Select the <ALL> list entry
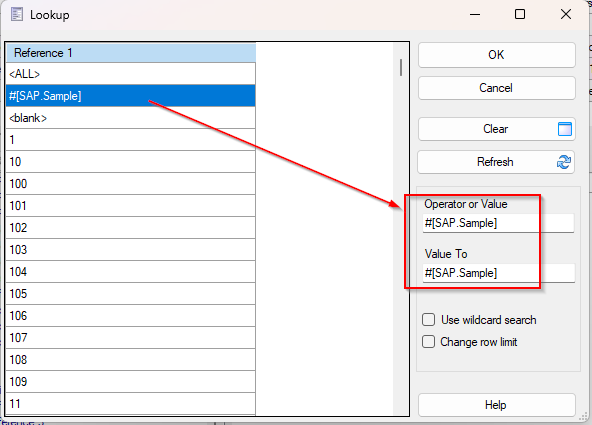The height and width of the screenshot is (425, 592). tap(131, 74)
